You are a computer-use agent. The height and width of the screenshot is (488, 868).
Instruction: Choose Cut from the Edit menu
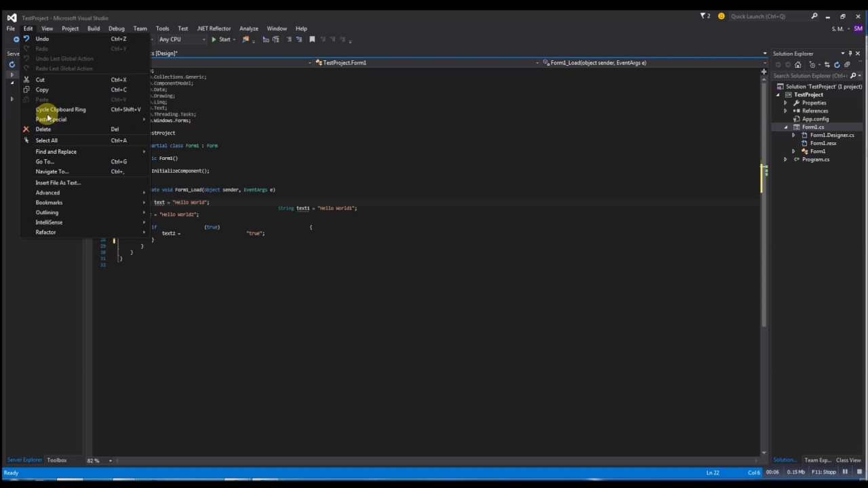coord(85,79)
